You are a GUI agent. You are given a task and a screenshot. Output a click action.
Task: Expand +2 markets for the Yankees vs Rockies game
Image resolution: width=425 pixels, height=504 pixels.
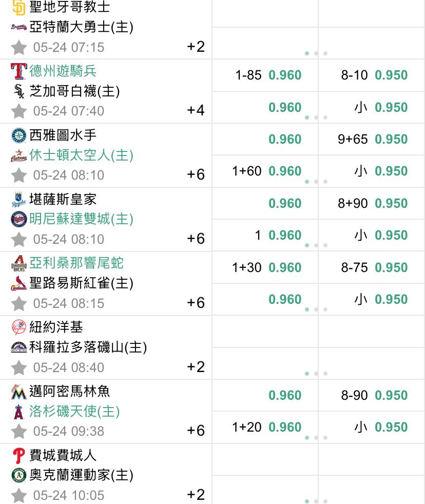(196, 367)
